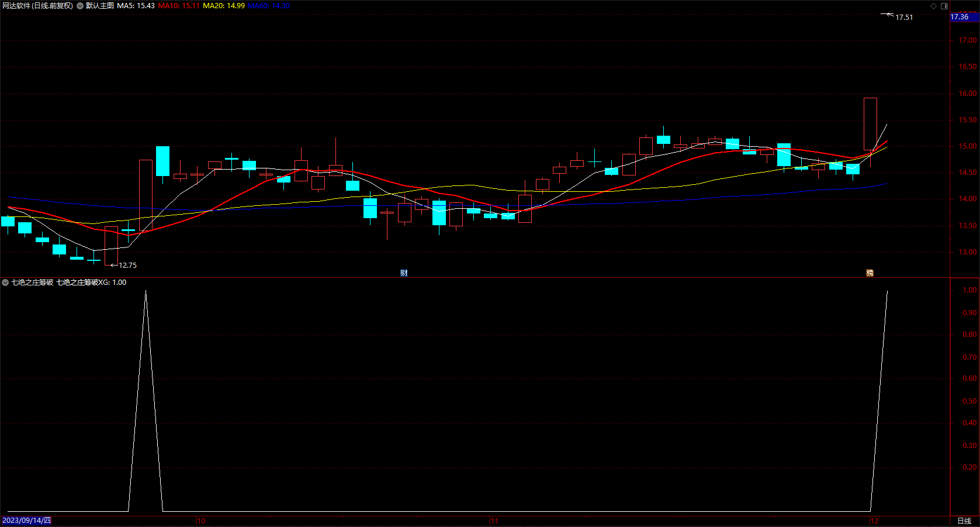Click the 七绝之庄筹破XG: 1.00 readout

click(91, 283)
